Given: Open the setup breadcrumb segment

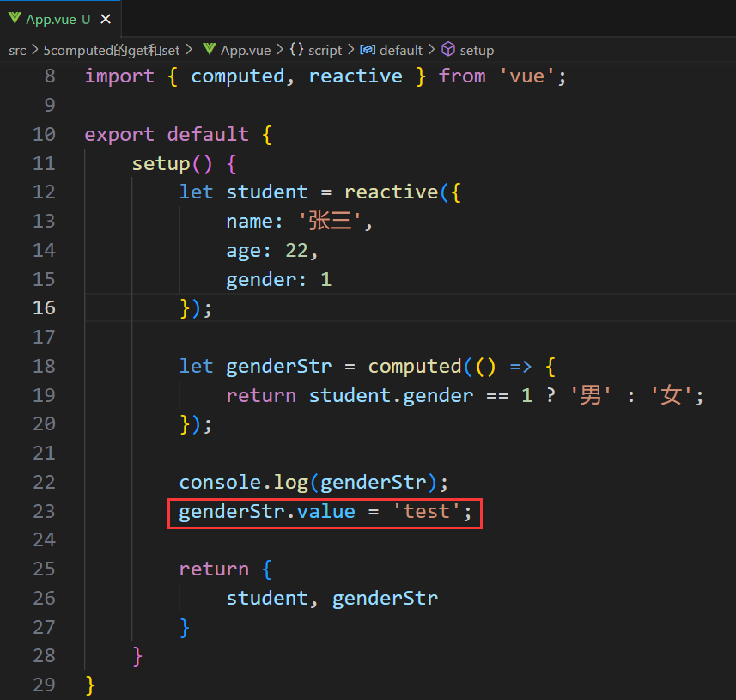Looking at the screenshot, I should [x=477, y=50].
